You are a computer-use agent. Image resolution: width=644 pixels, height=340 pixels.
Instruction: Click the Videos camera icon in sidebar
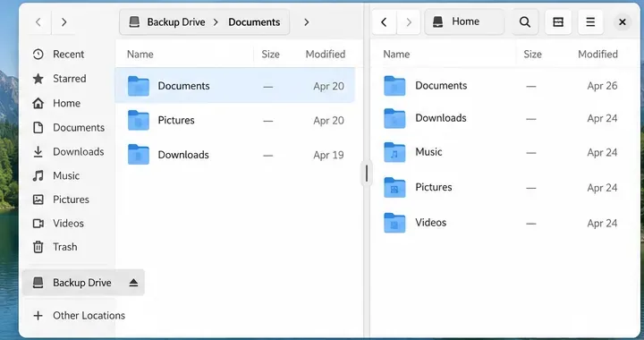click(x=38, y=224)
